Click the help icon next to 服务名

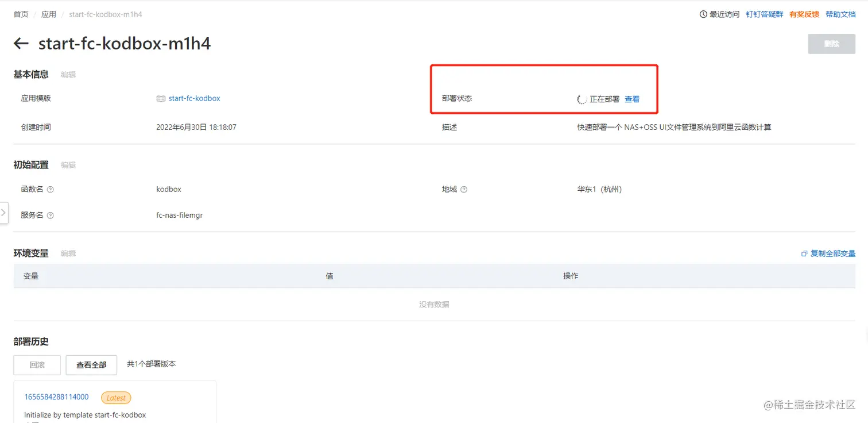pos(51,216)
